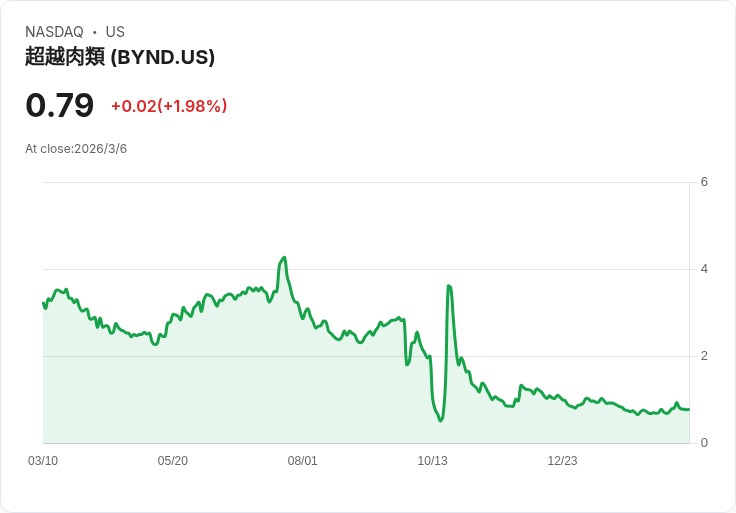Screen dimensions: 736x513
Task: Select the 10/13 date axis label
Action: point(433,461)
